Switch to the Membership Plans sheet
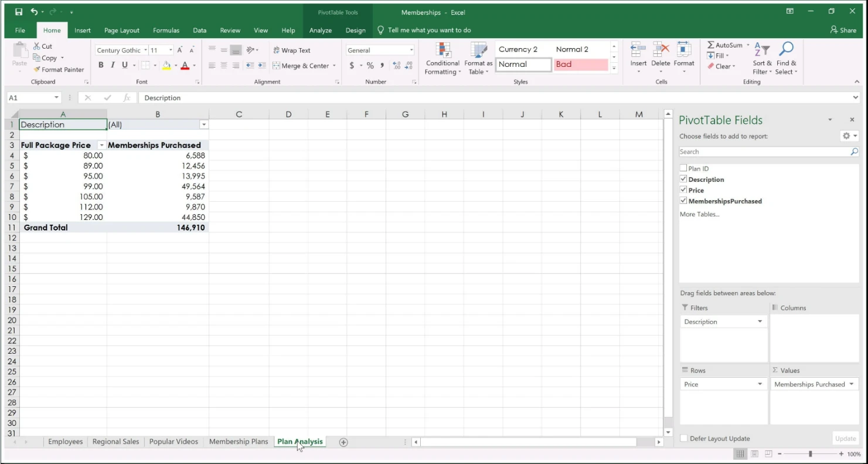This screenshot has width=868, height=464. click(x=238, y=442)
